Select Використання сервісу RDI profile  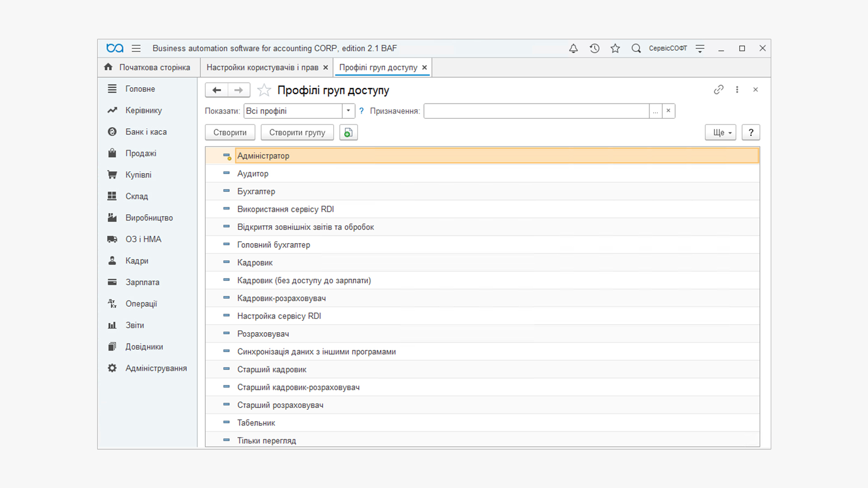coord(482,209)
